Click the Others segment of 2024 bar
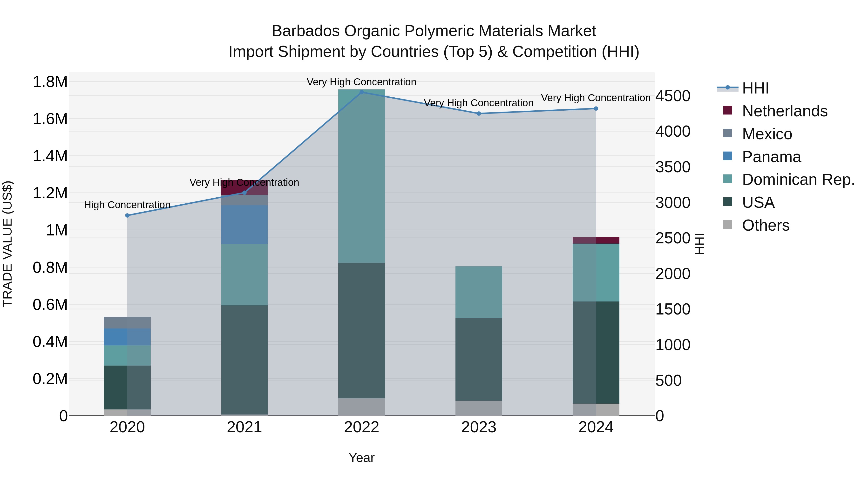Image resolution: width=868 pixels, height=488 pixels. coord(596,410)
